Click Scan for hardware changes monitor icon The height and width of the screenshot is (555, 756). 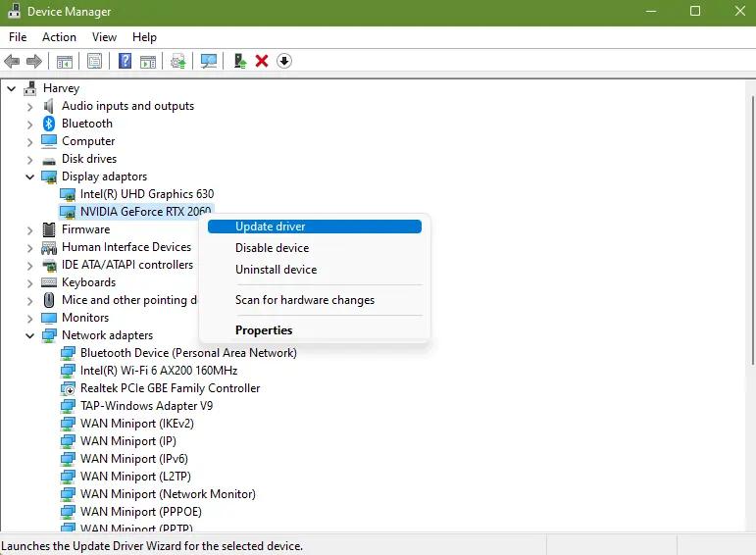(209, 61)
